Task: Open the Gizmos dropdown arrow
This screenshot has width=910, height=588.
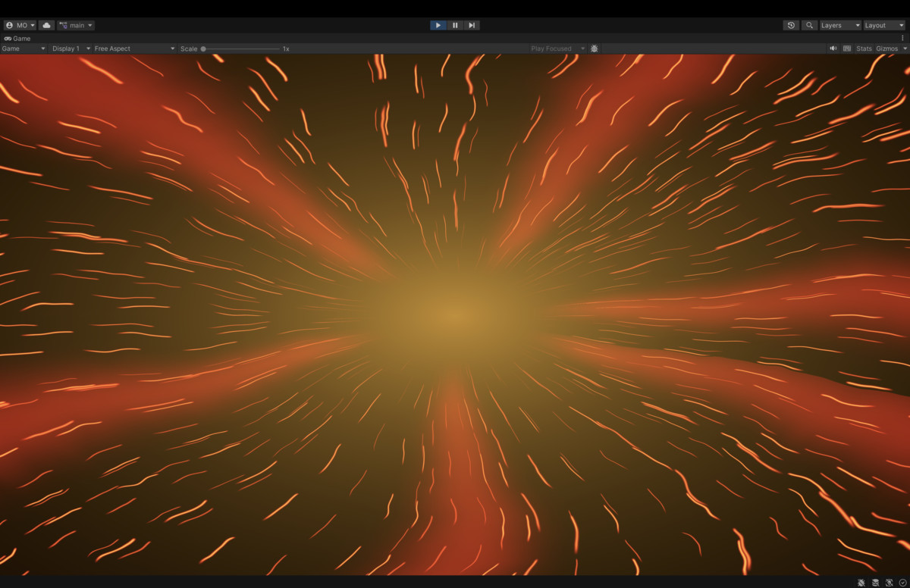Action: click(x=905, y=48)
